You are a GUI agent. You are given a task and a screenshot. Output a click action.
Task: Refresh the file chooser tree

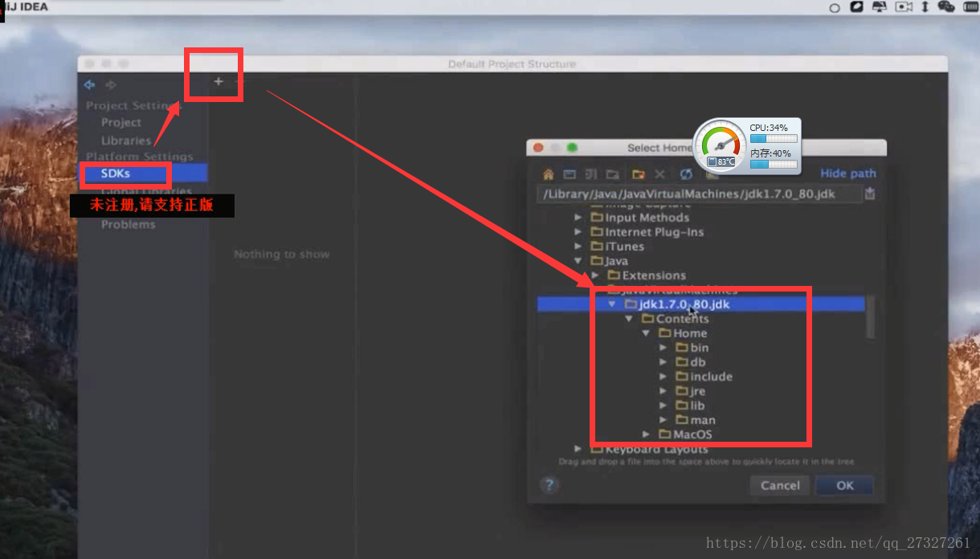click(x=686, y=174)
